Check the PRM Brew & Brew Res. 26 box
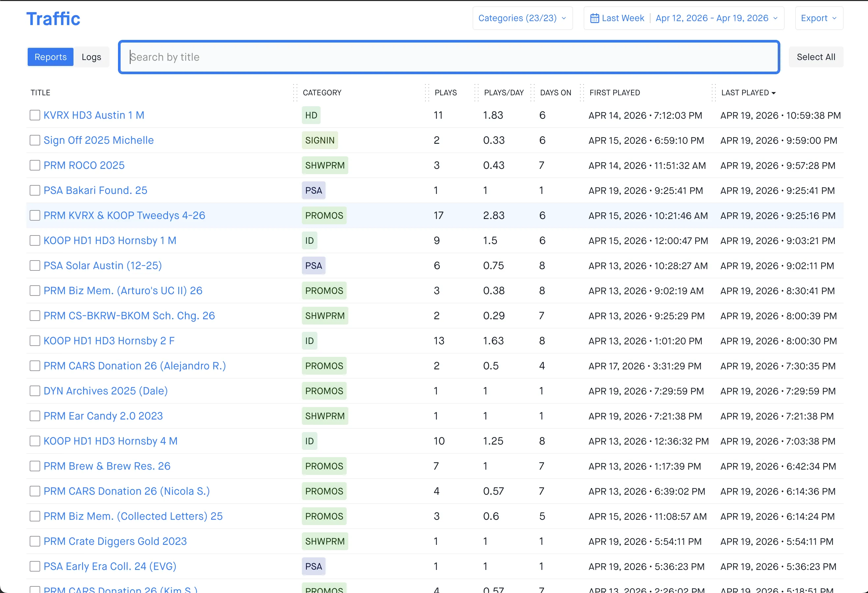 (35, 466)
